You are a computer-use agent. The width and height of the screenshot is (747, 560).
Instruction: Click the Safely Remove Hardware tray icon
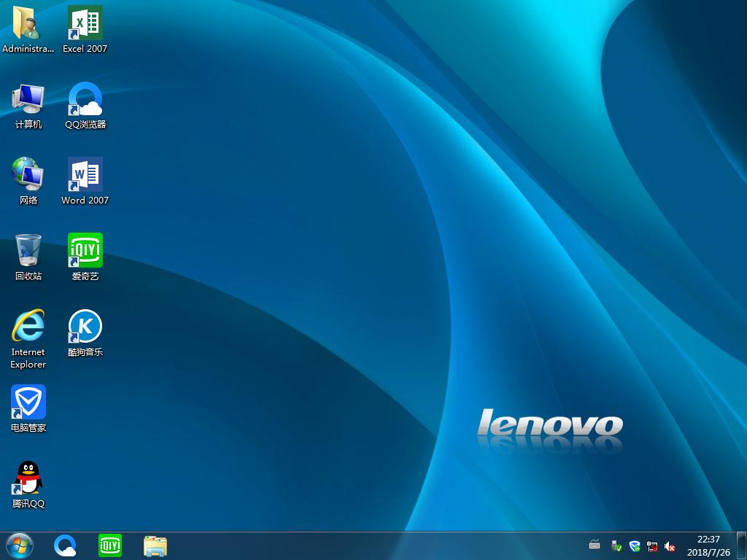pos(616,546)
